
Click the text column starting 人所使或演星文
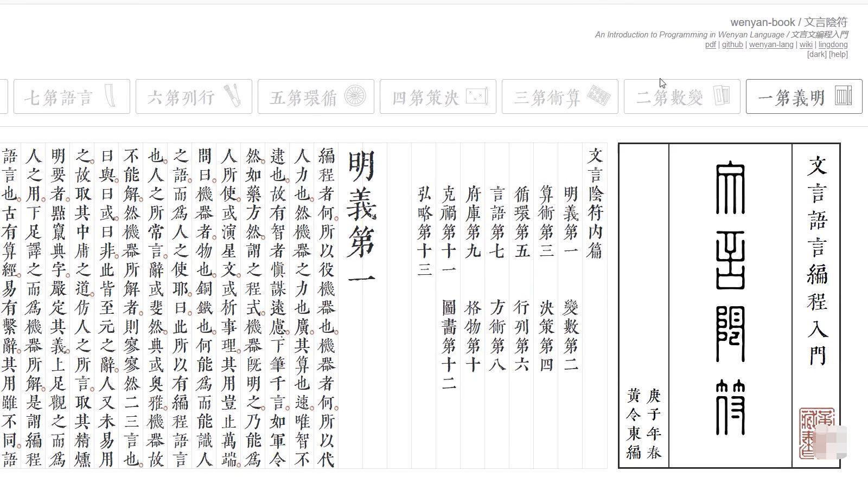tap(228, 307)
